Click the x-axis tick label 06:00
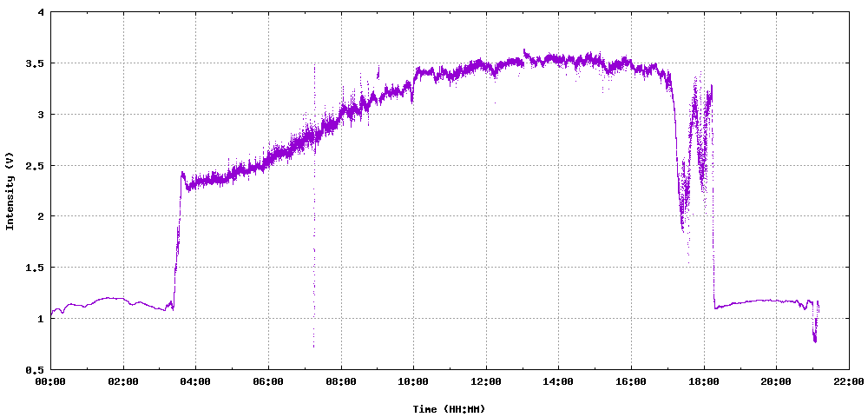The width and height of the screenshot is (868, 417). coord(268,381)
